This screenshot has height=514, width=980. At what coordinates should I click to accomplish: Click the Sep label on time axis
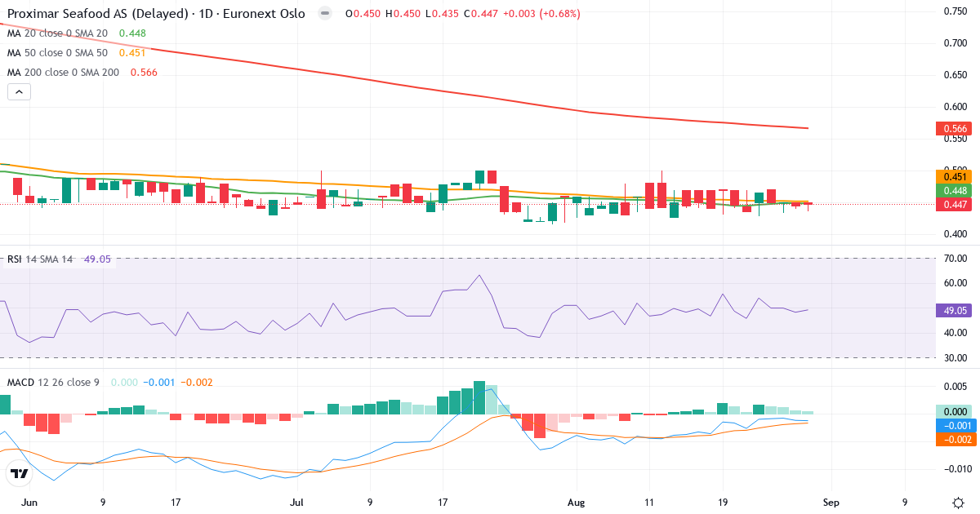[831, 503]
